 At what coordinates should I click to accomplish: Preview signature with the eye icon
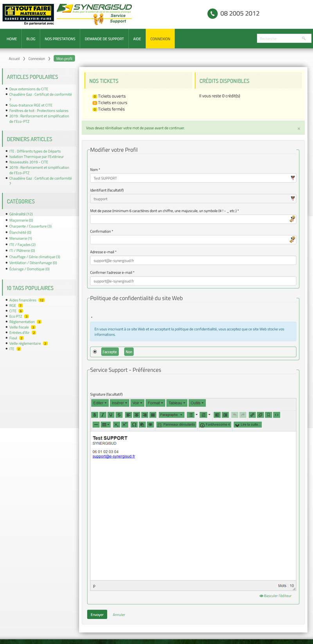pyautogui.click(x=150, y=425)
